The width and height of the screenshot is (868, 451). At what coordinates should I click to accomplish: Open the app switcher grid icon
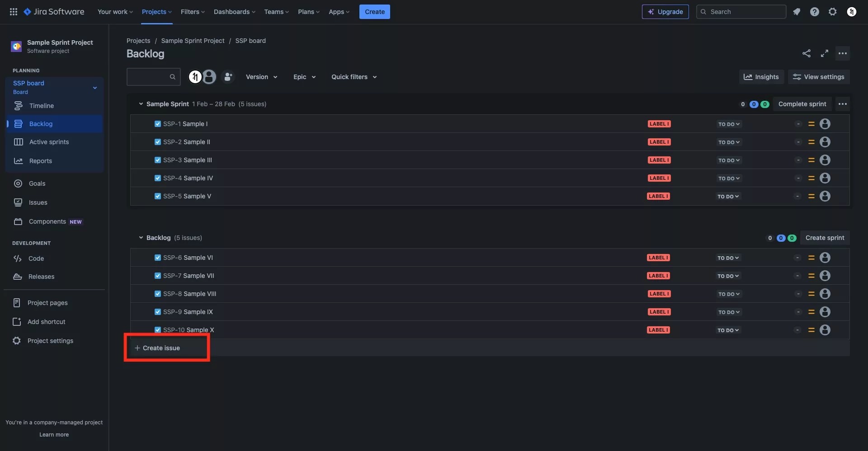[14, 12]
